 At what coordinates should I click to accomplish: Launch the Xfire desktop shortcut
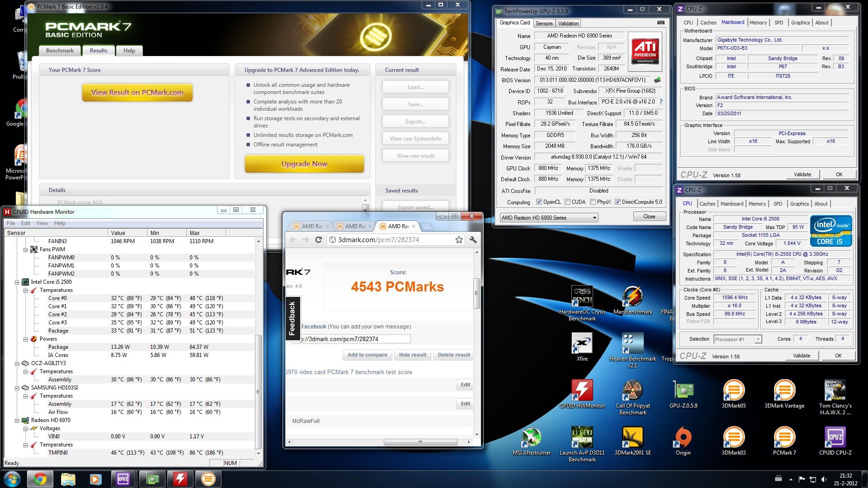coord(582,347)
